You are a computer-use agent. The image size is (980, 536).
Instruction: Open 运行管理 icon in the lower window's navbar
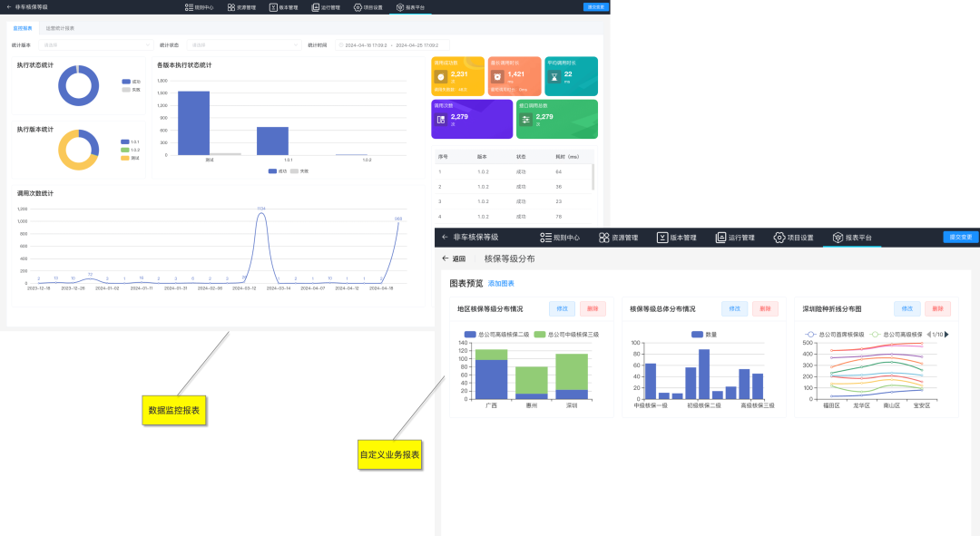(x=720, y=238)
